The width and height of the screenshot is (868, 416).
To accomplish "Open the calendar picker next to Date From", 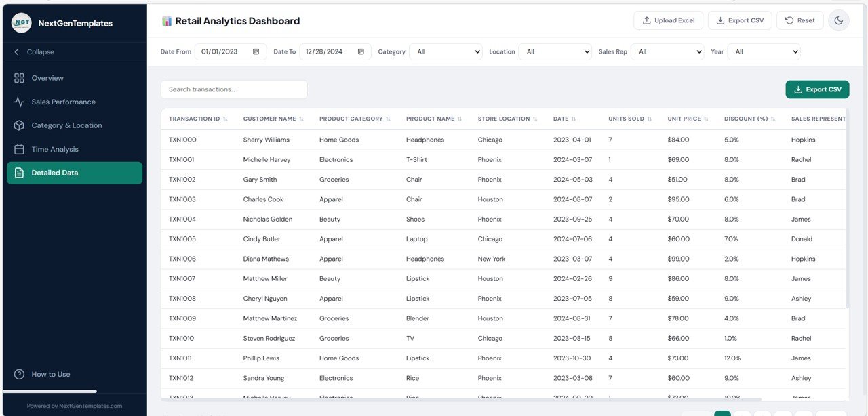I will pos(255,51).
